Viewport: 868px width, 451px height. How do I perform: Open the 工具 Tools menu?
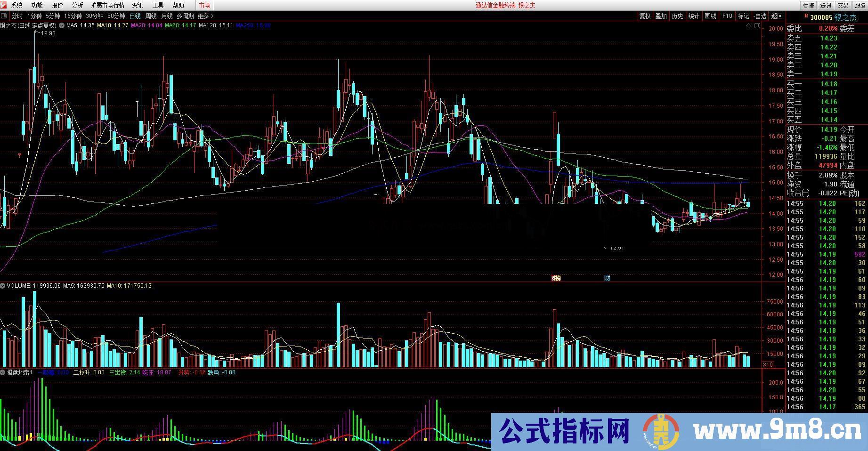coord(157,5)
